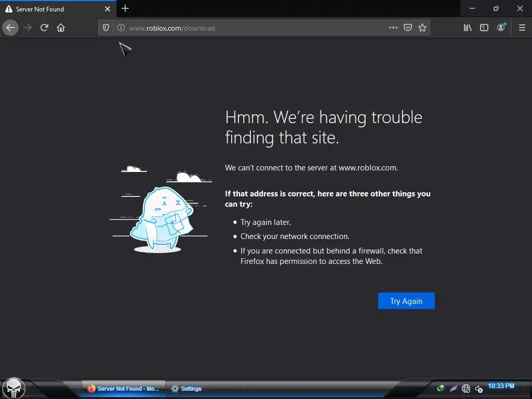Close the Server Not Found tab
532x399 pixels.
(107, 9)
